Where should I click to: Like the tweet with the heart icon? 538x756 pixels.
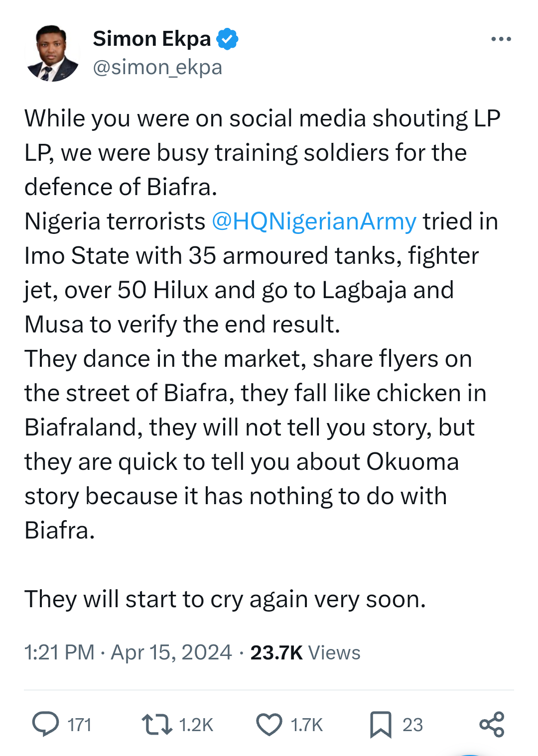coord(269,724)
